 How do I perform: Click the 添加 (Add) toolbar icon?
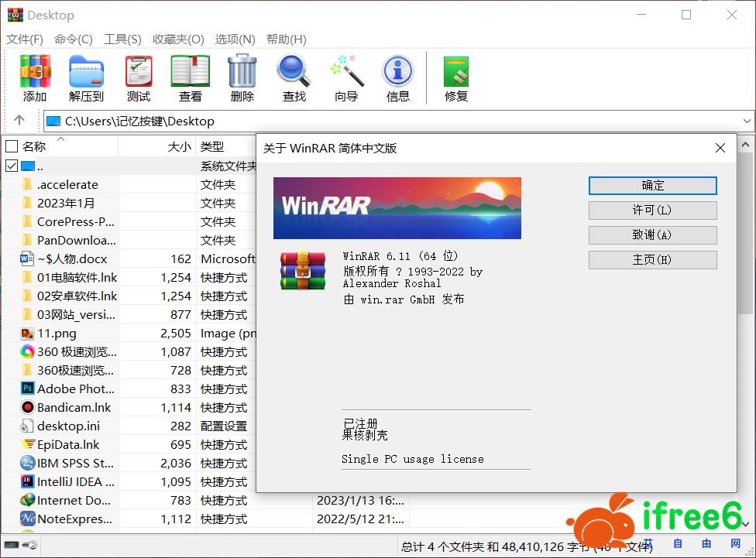(x=35, y=78)
